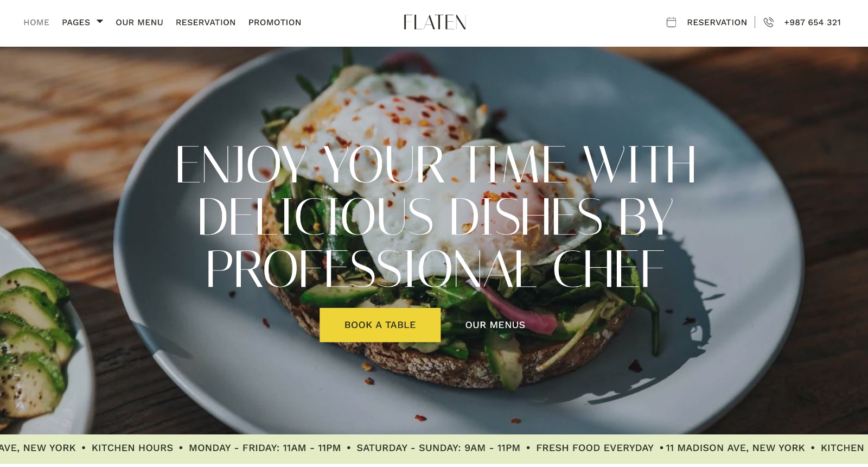Click the yellow Book a Table button
This screenshot has height=467, width=868.
(380, 325)
